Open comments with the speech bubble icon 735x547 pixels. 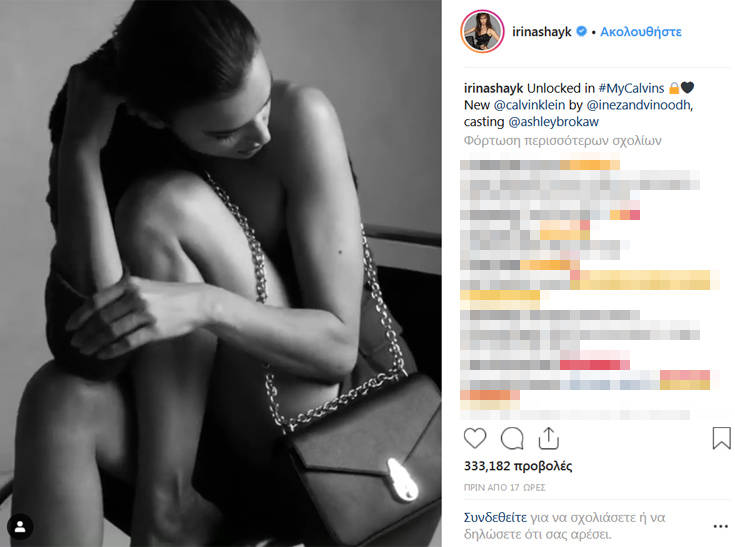pyautogui.click(x=512, y=439)
